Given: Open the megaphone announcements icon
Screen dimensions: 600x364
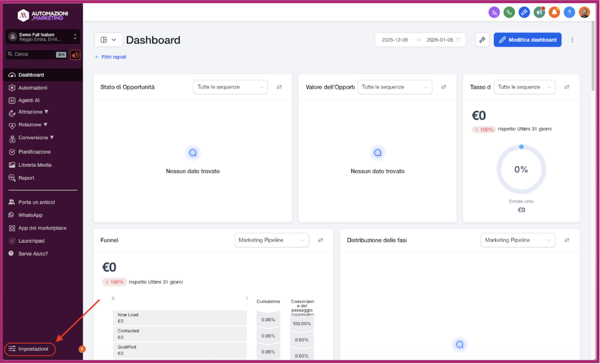Looking at the screenshot, I should 539,13.
